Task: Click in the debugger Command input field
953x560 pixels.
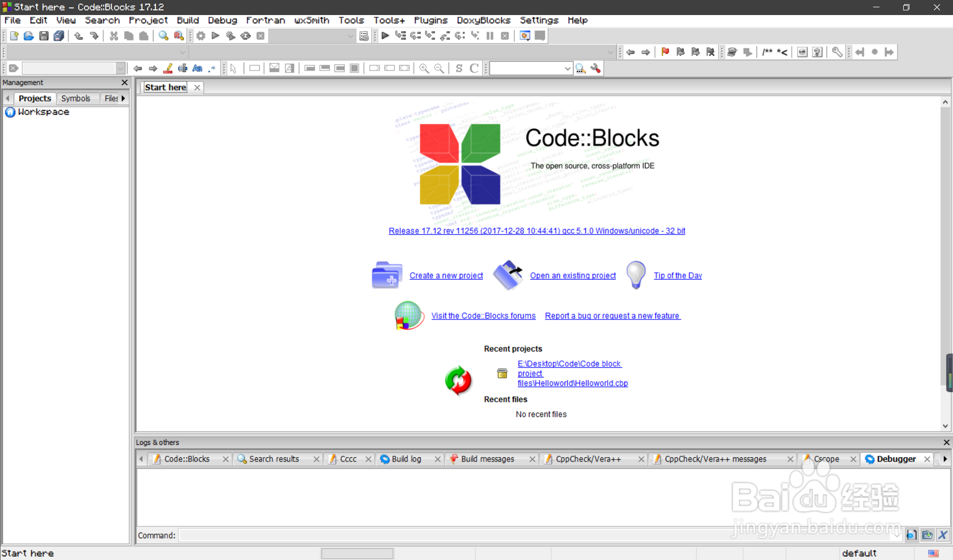Action: [x=541, y=535]
